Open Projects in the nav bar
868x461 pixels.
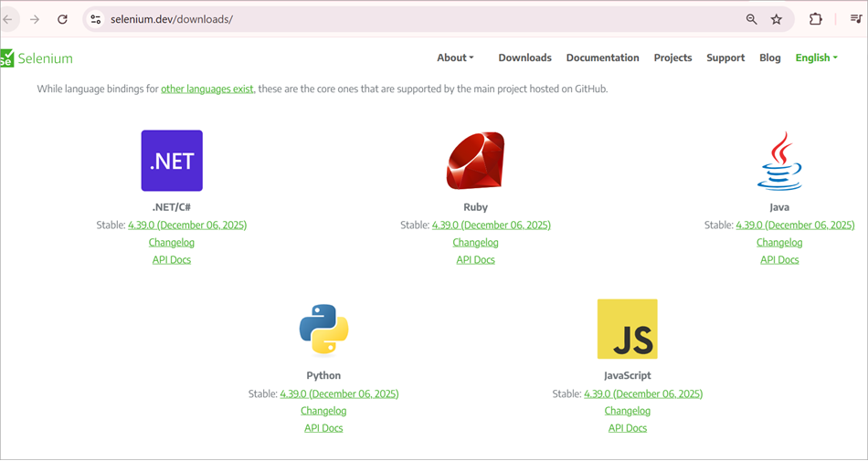(672, 58)
